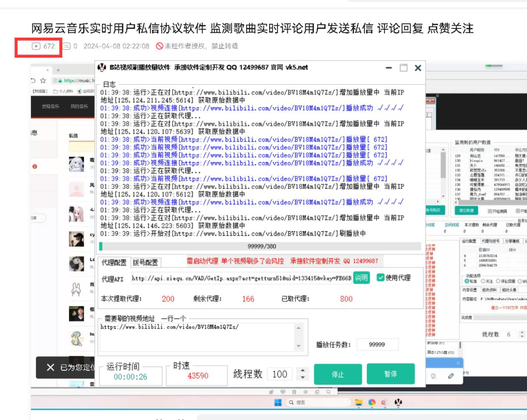The width and height of the screenshot is (527, 420).
Task: Click the 清空数据 button in the background window
Action: click(466, 211)
